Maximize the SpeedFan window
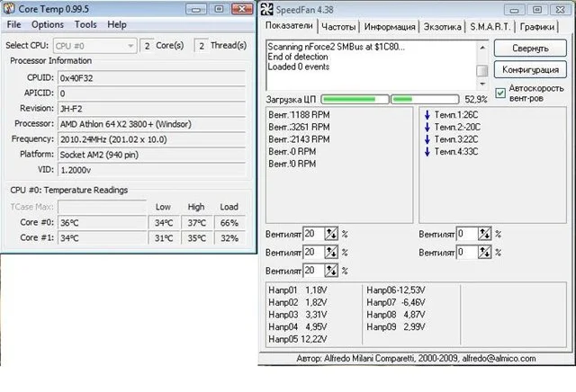This screenshot has height=392, width=576. [x=536, y=10]
